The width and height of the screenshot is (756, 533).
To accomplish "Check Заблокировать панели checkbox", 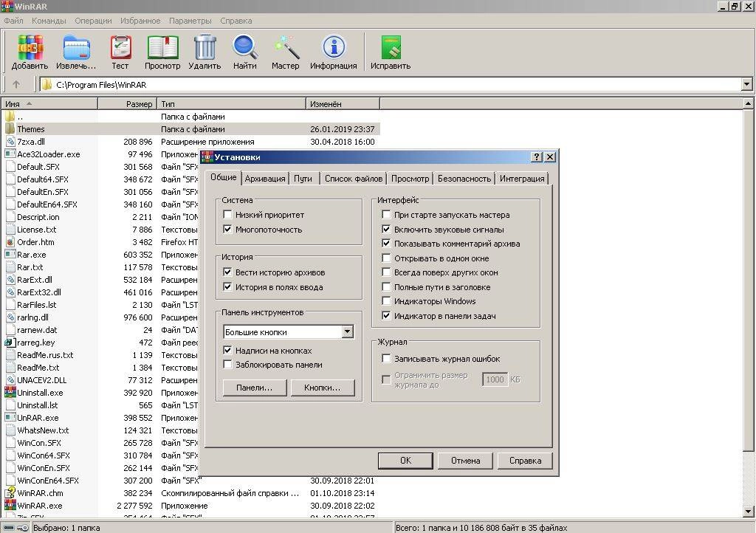I will pyautogui.click(x=227, y=365).
